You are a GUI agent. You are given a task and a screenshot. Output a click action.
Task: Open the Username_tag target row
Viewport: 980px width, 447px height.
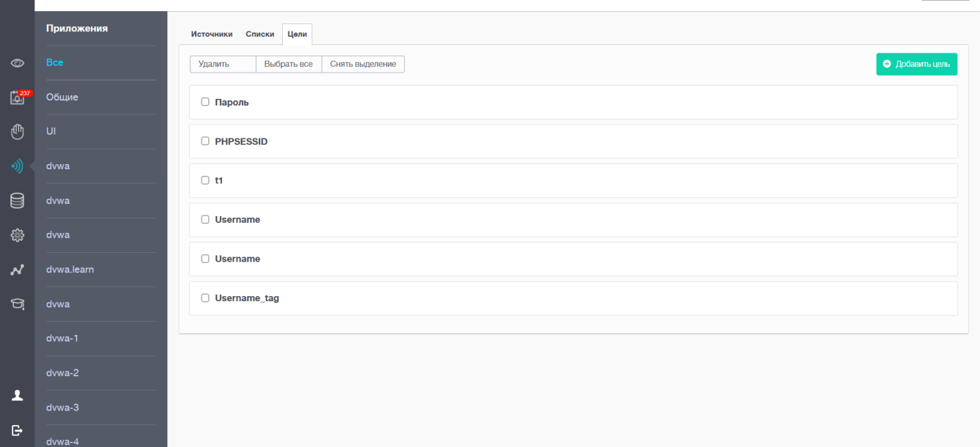[573, 298]
